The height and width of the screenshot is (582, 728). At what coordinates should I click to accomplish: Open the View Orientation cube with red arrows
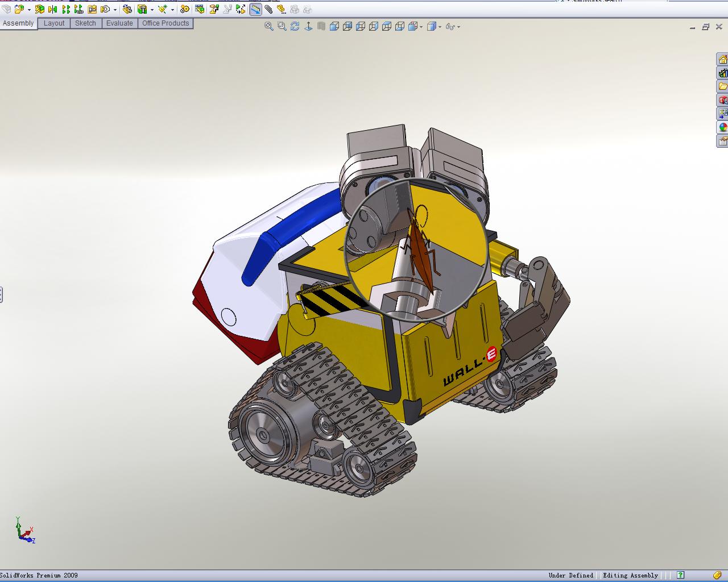[x=413, y=26]
